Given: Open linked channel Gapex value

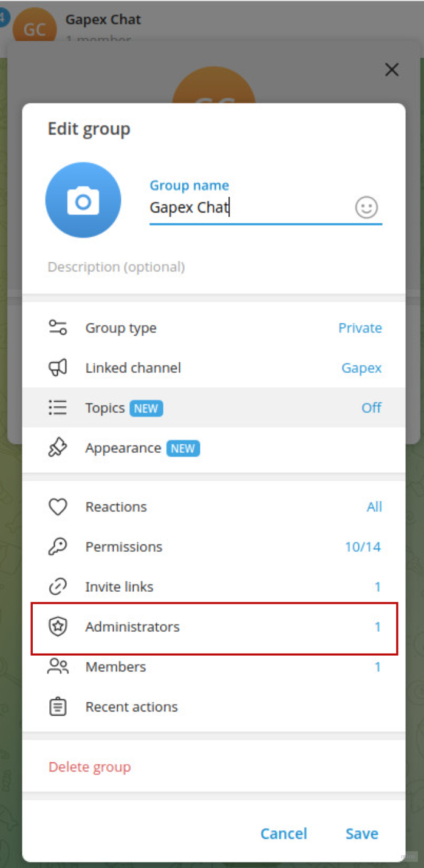Looking at the screenshot, I should tap(361, 368).
